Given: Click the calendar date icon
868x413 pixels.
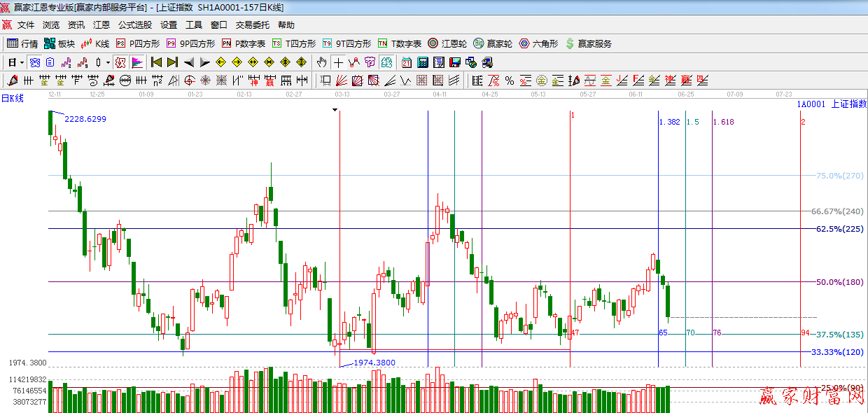Looking at the screenshot, I should (407, 62).
